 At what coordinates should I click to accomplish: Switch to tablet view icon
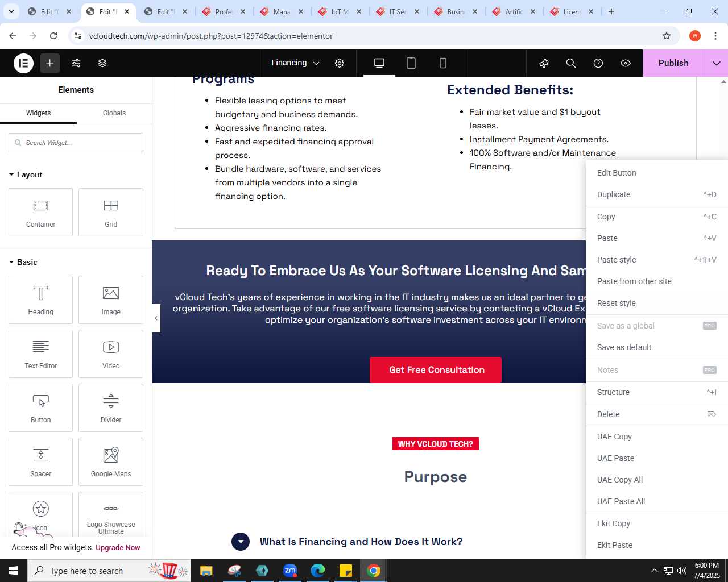(411, 63)
